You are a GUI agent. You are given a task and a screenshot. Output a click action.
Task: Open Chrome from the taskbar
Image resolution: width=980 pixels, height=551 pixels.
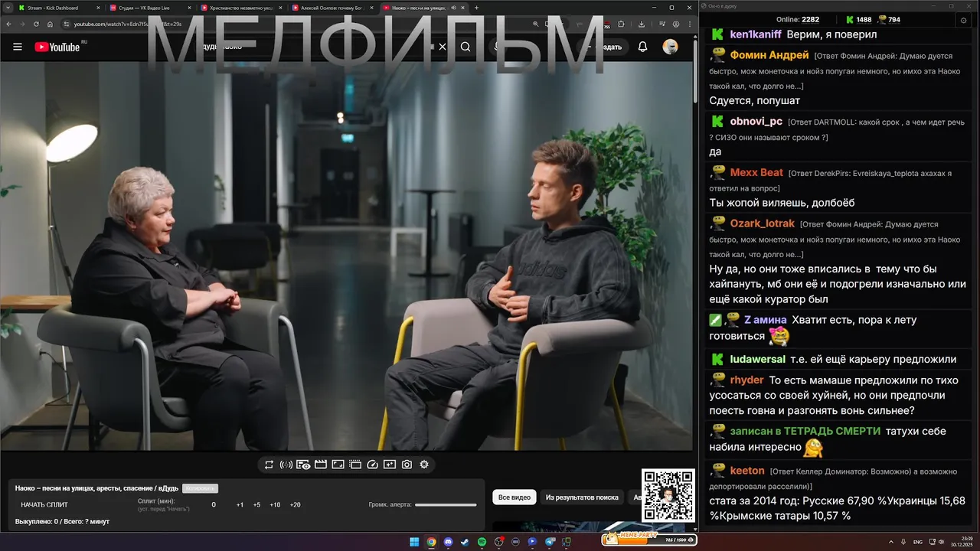(431, 542)
